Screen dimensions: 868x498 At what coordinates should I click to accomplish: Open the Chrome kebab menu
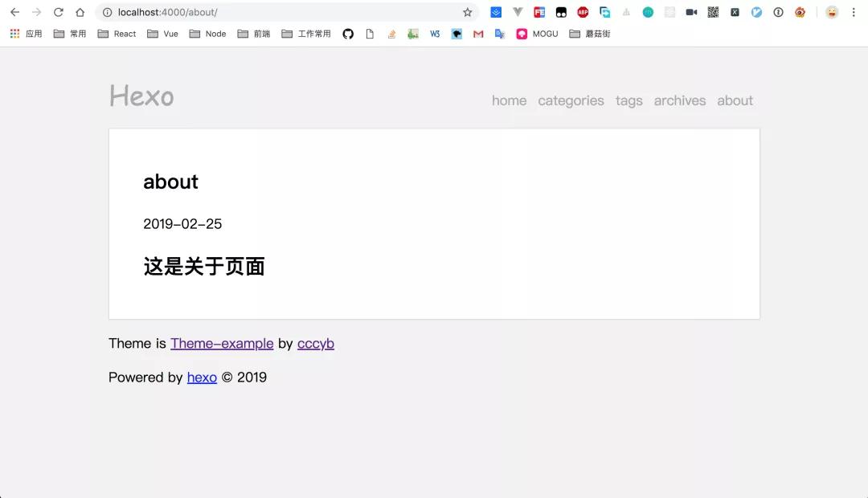pos(854,12)
